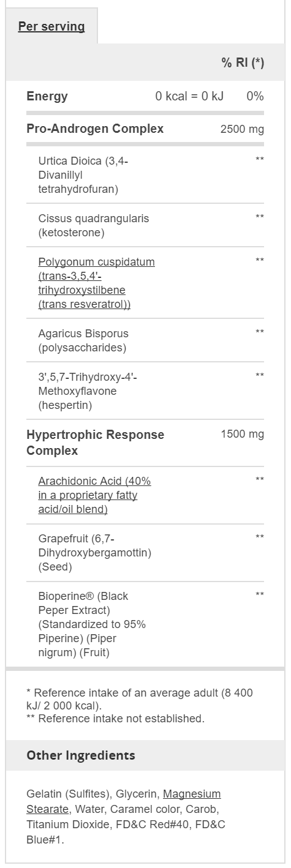Select the Hypertrophic Response Complex heading
Viewport: 291px width, 868px height.
(96, 443)
